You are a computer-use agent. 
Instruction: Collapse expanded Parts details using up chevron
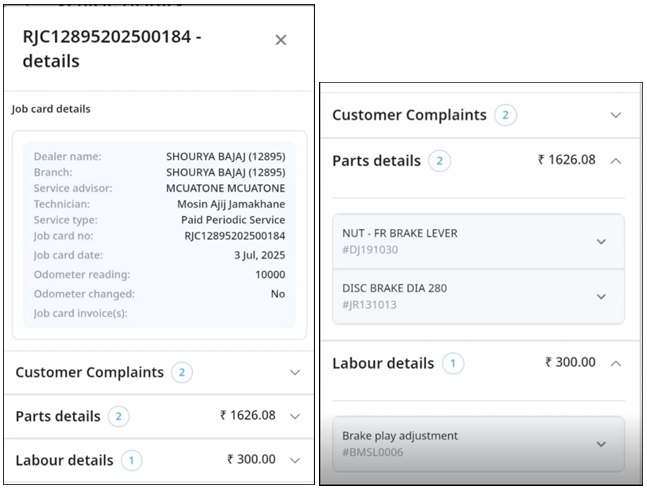615,160
